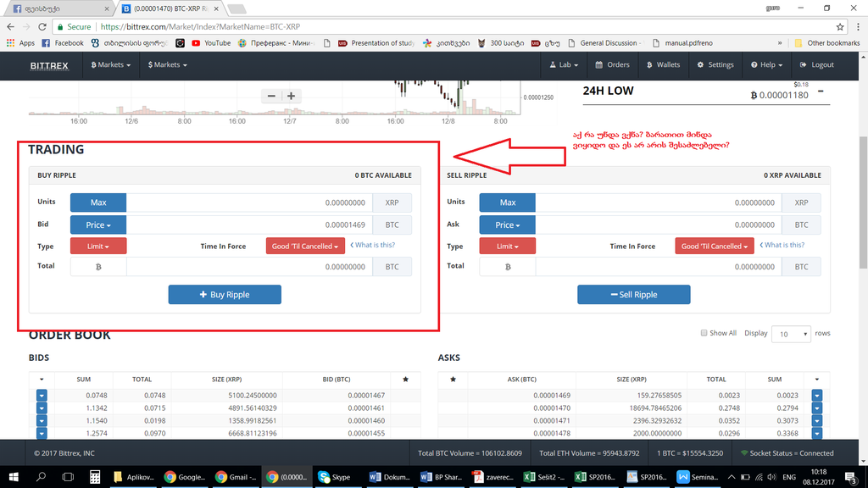Toggle the Show All checkbox

704,333
